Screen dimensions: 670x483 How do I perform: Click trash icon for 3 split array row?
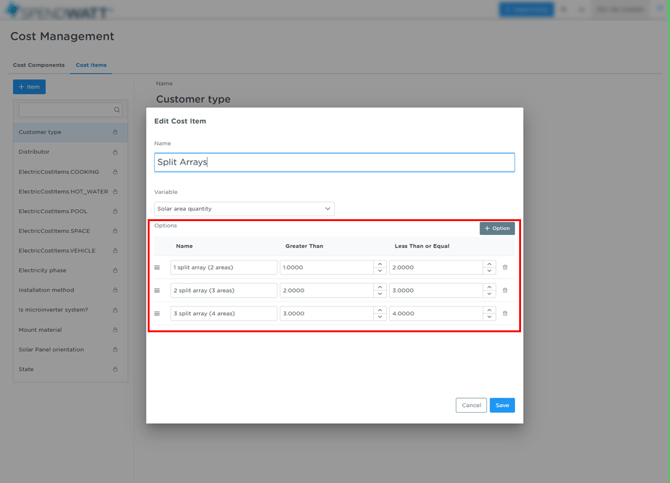(x=505, y=313)
